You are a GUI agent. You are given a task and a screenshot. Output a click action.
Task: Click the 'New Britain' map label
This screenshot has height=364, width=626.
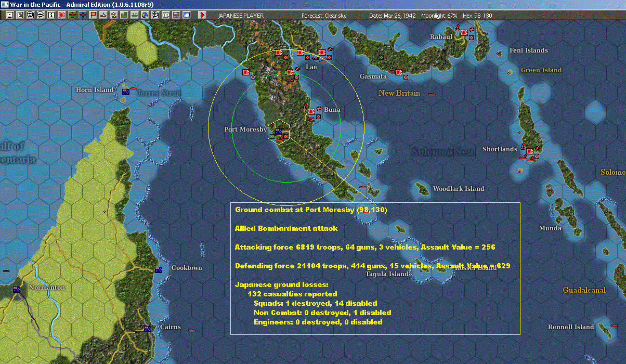coord(399,93)
